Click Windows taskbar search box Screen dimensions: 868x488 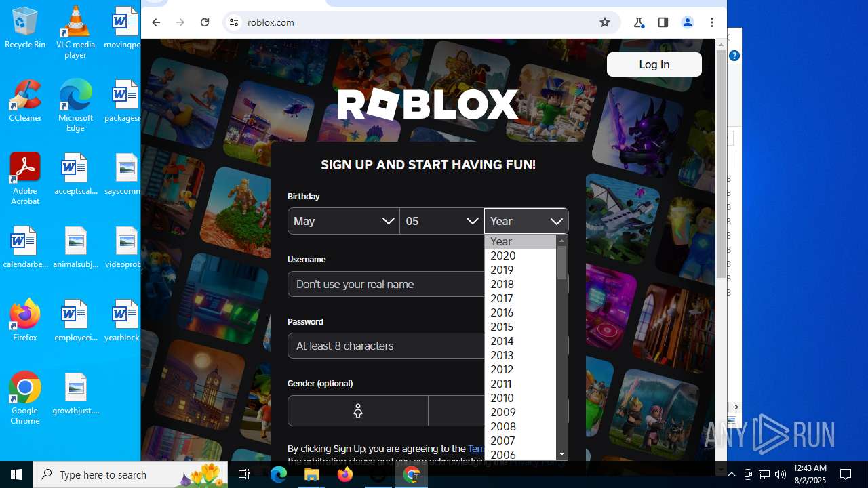130,474
